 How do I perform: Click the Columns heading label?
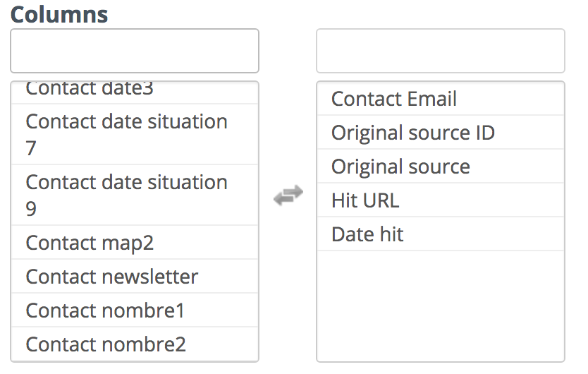59,15
